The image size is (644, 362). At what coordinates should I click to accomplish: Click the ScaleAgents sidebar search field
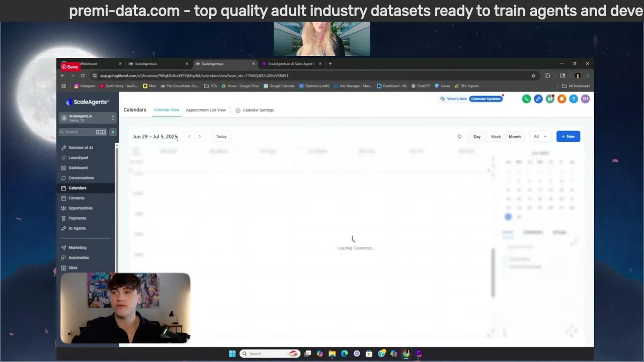(83, 132)
